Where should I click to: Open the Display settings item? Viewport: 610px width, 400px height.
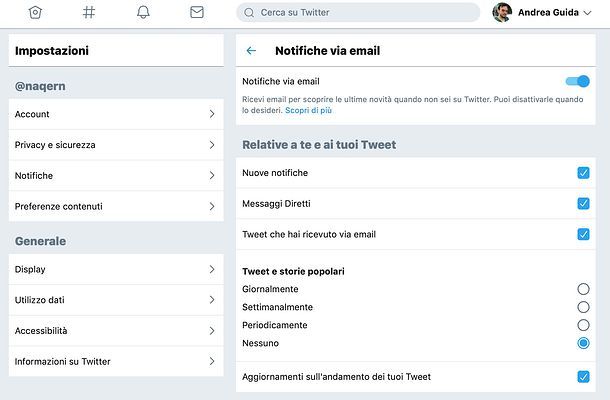[x=115, y=269]
